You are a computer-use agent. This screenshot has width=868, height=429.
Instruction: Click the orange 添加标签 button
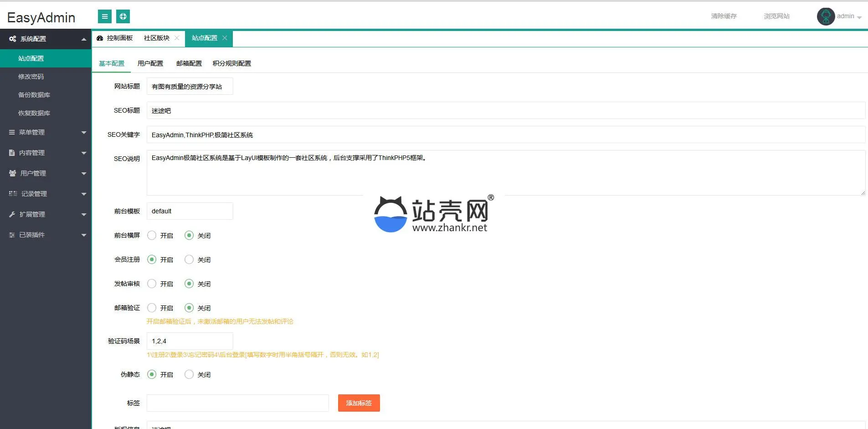pyautogui.click(x=359, y=403)
